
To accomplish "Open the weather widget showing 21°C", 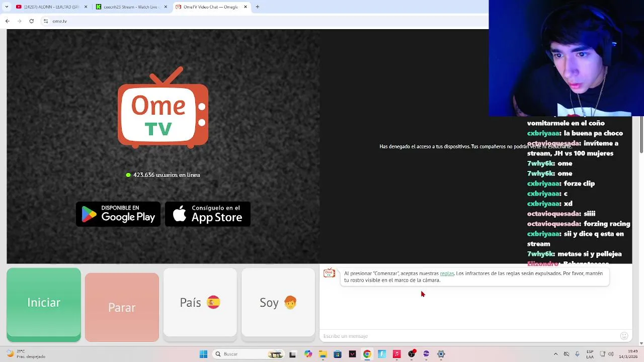I will (x=27, y=354).
